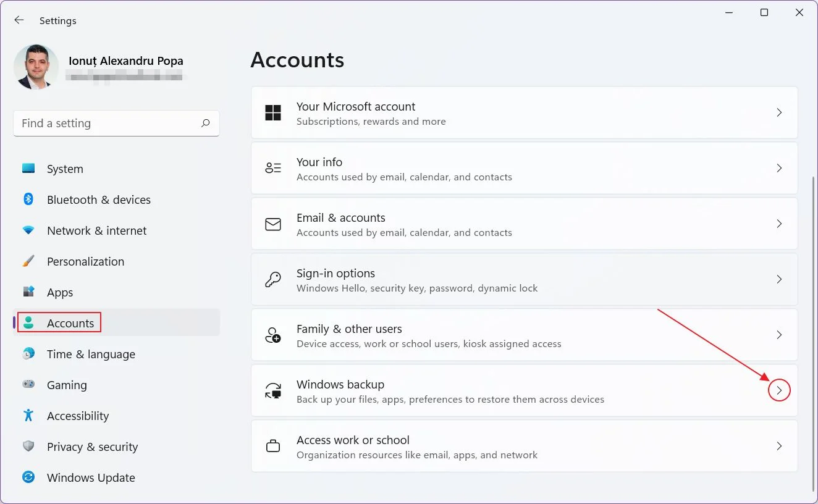Click the Family & other users icon
The height and width of the screenshot is (504, 818).
273,335
